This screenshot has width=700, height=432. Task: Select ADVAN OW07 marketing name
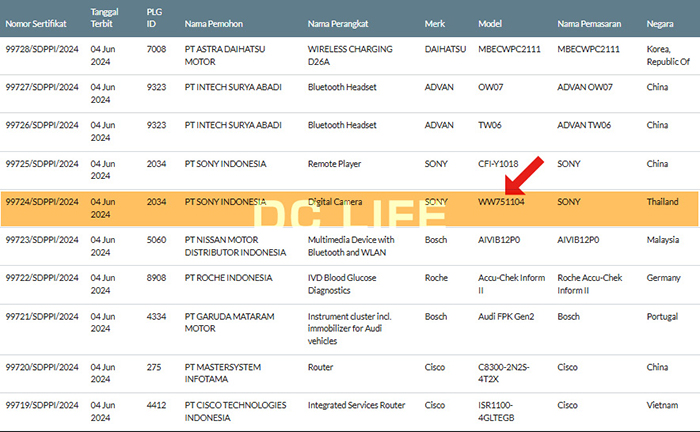point(585,87)
